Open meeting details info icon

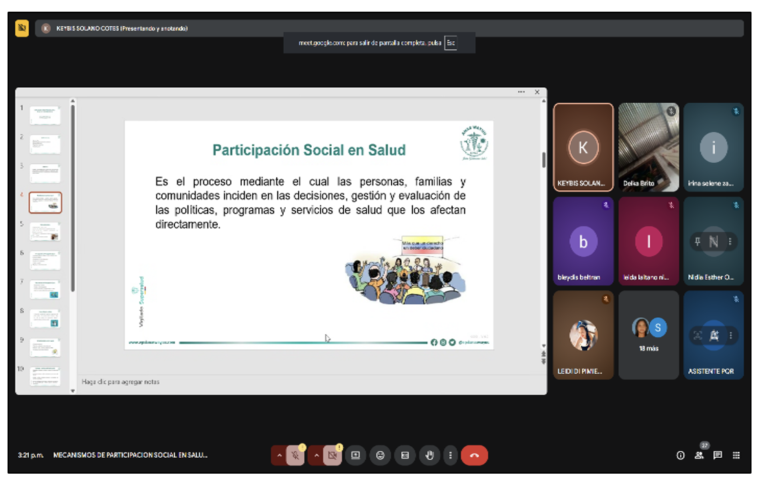pos(680,455)
